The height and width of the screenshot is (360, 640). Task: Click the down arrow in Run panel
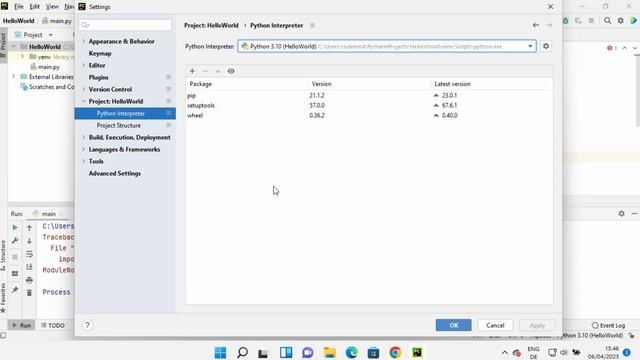[x=29, y=241]
